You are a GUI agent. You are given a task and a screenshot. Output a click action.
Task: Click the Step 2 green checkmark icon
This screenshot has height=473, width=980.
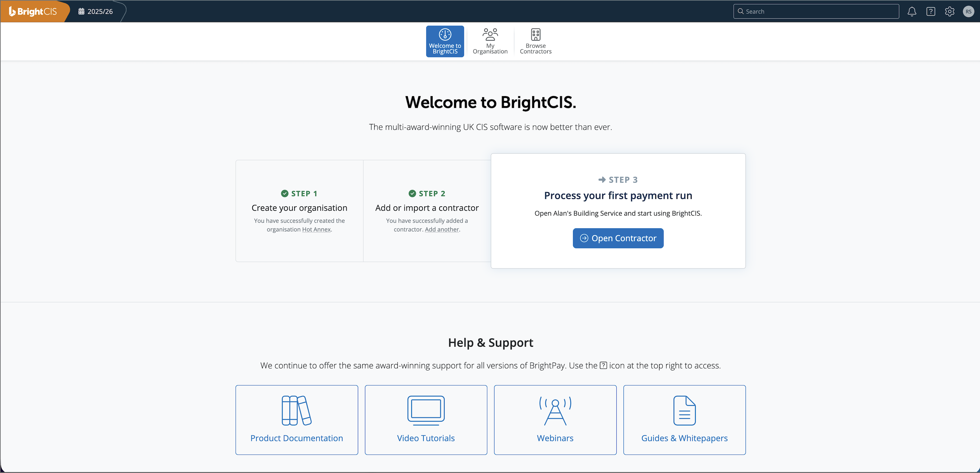(412, 193)
